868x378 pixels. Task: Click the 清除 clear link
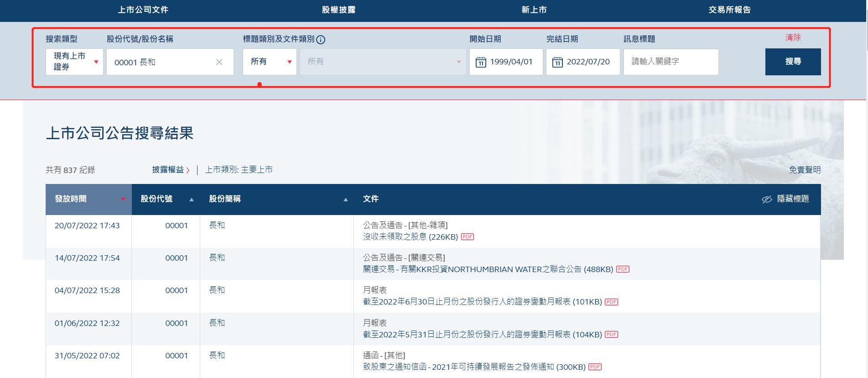tap(793, 38)
